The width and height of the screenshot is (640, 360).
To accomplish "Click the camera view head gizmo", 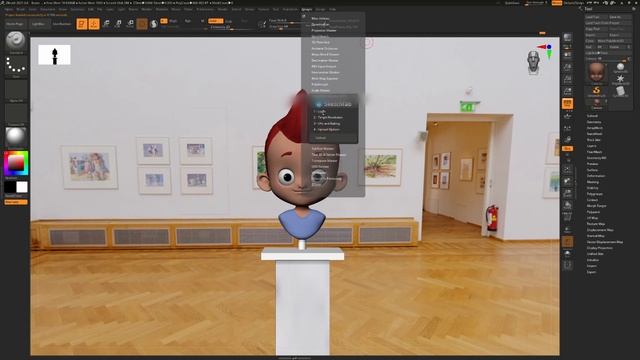I will [x=534, y=62].
